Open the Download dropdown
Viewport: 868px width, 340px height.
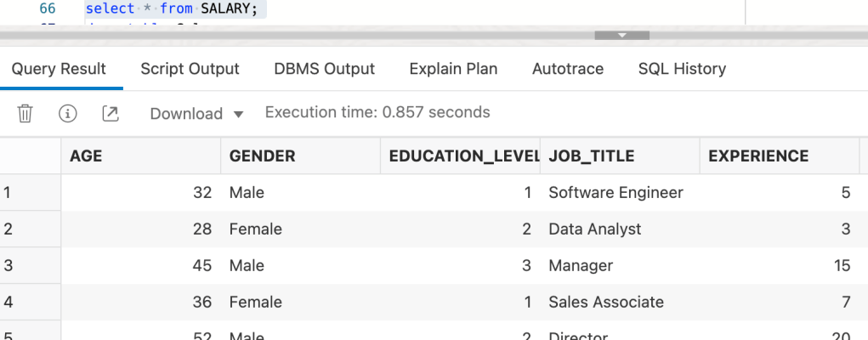tap(196, 114)
